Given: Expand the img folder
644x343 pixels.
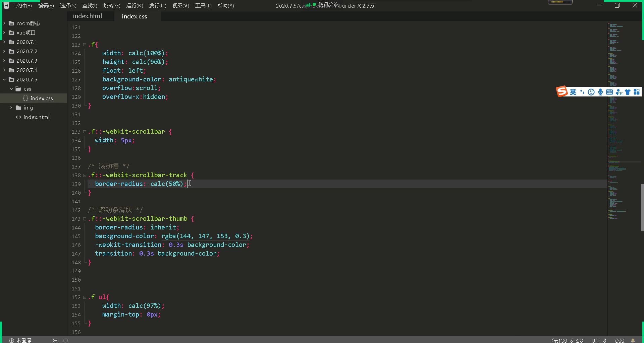Looking at the screenshot, I should pos(11,108).
